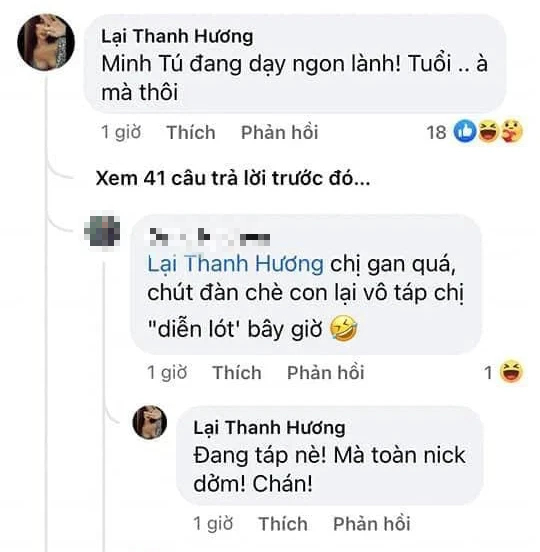Click the blue Like reaction icon beside 18
This screenshot has height=552, width=540.
click(465, 132)
